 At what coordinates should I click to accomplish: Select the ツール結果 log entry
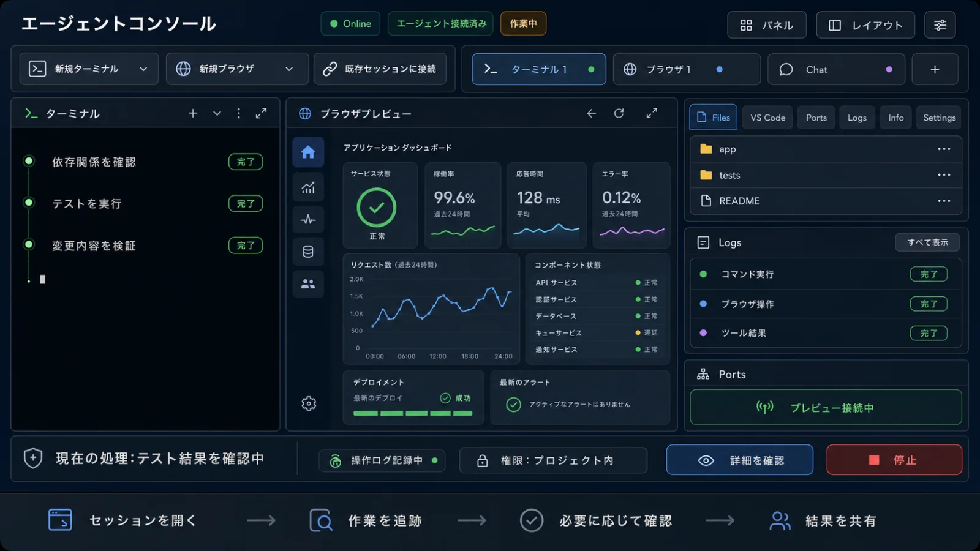tap(826, 333)
